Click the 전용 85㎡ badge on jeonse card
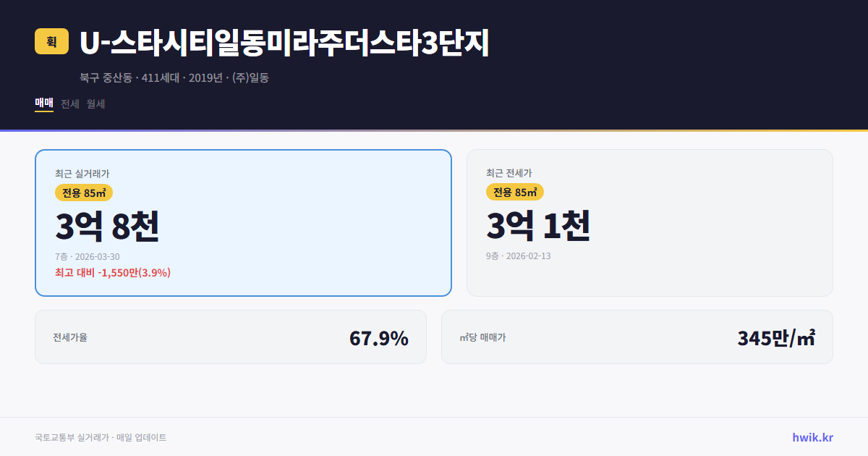868x456 pixels. (x=516, y=192)
